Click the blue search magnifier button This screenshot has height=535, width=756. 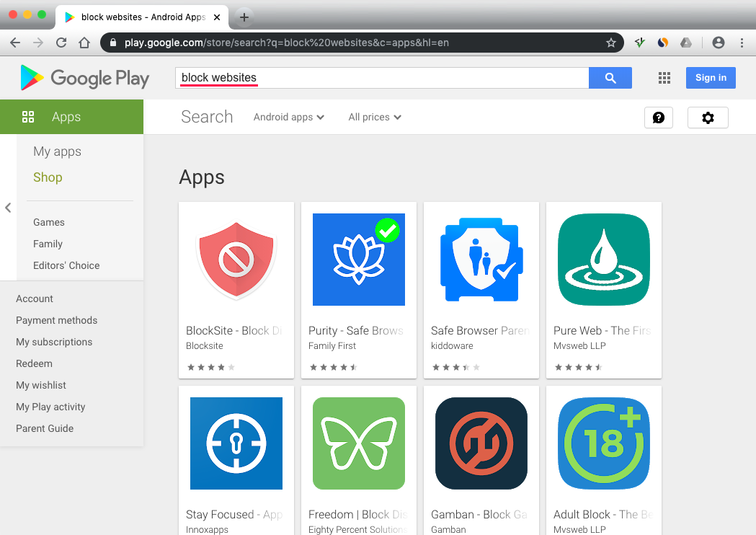click(610, 78)
